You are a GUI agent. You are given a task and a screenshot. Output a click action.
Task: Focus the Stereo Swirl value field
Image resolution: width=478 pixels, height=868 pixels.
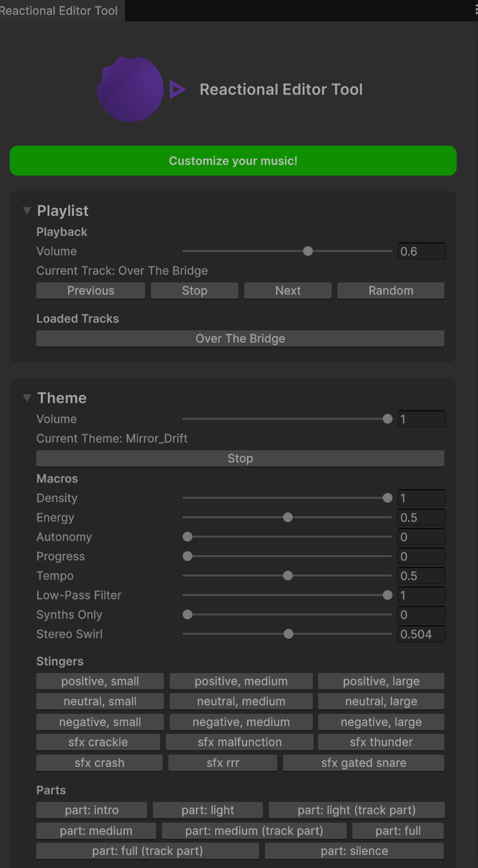pos(421,634)
